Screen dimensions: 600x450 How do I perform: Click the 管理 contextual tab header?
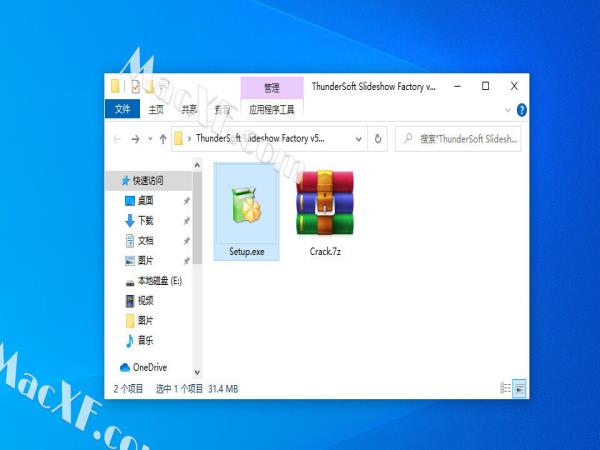point(272,88)
